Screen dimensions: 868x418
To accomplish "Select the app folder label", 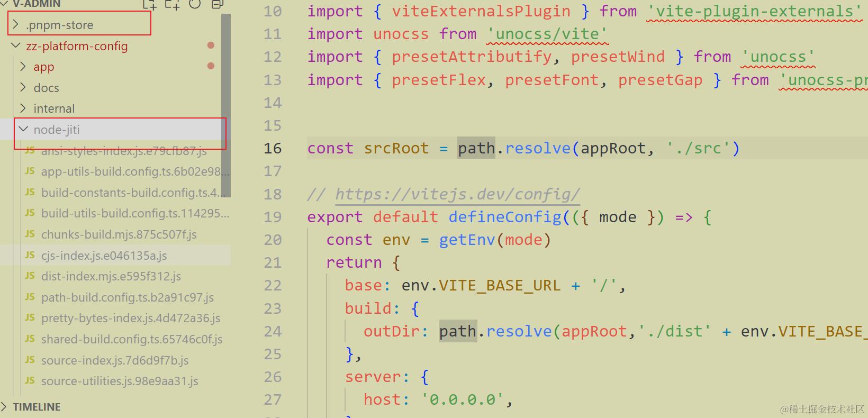I will 44,67.
